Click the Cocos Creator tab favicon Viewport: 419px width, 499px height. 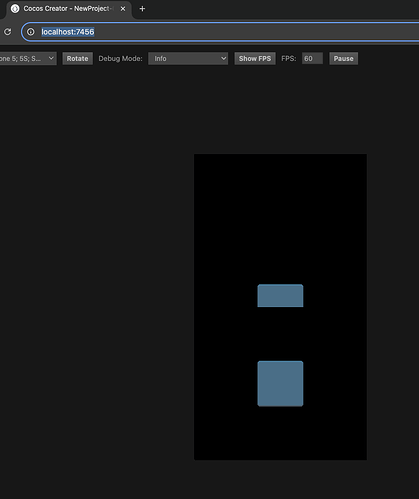tap(15, 9)
